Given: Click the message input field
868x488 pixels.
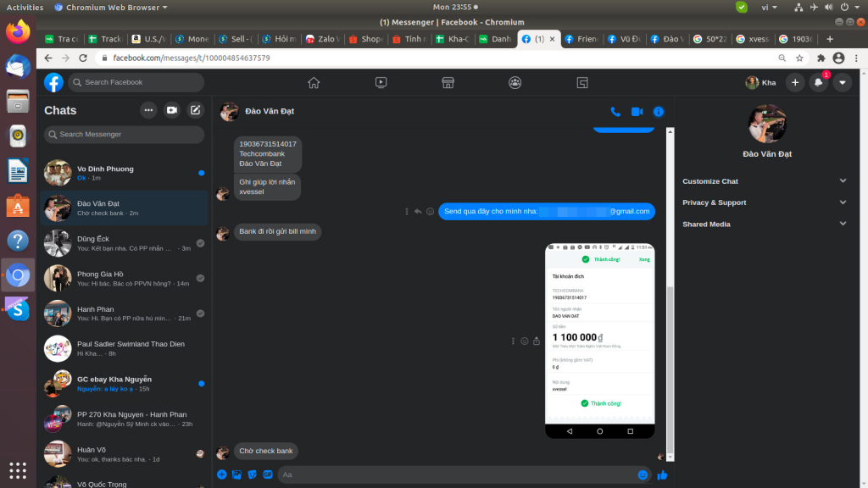Looking at the screenshot, I should (x=457, y=474).
